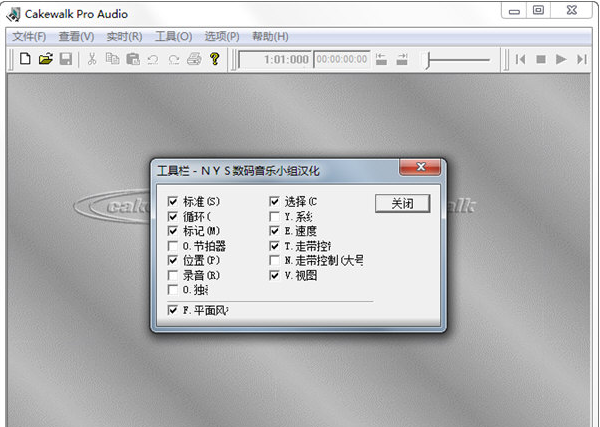
Task: Uncheck the 标准(S) toolbar checkbox
Action: 173,201
